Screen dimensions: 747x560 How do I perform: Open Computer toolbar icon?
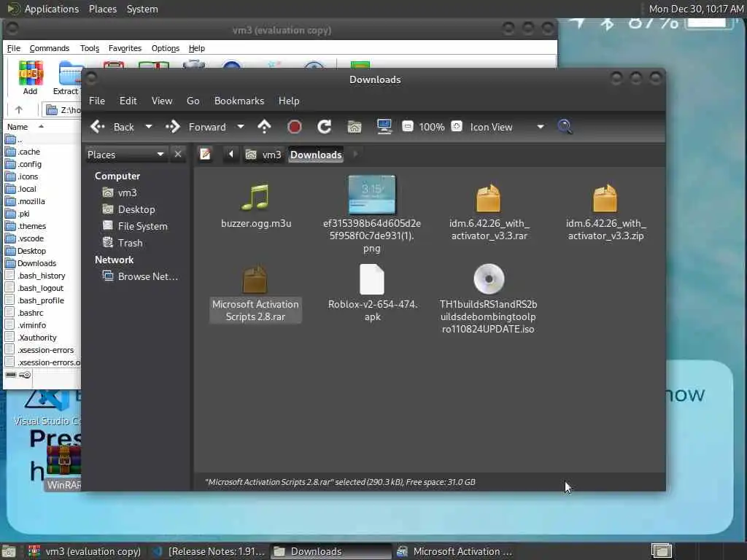[384, 127]
